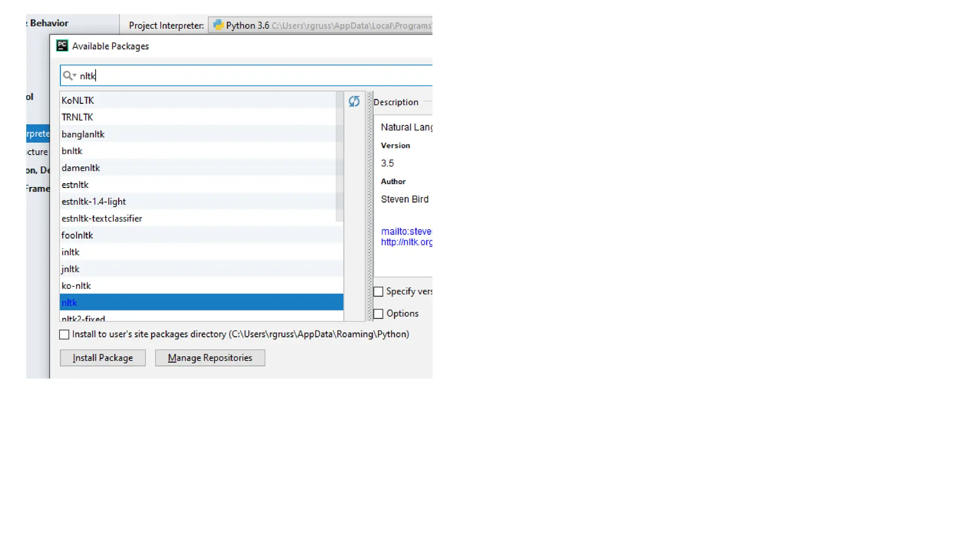Open the Project Interpreter dropdown
Screen dimensions: 980x551
click(x=325, y=25)
